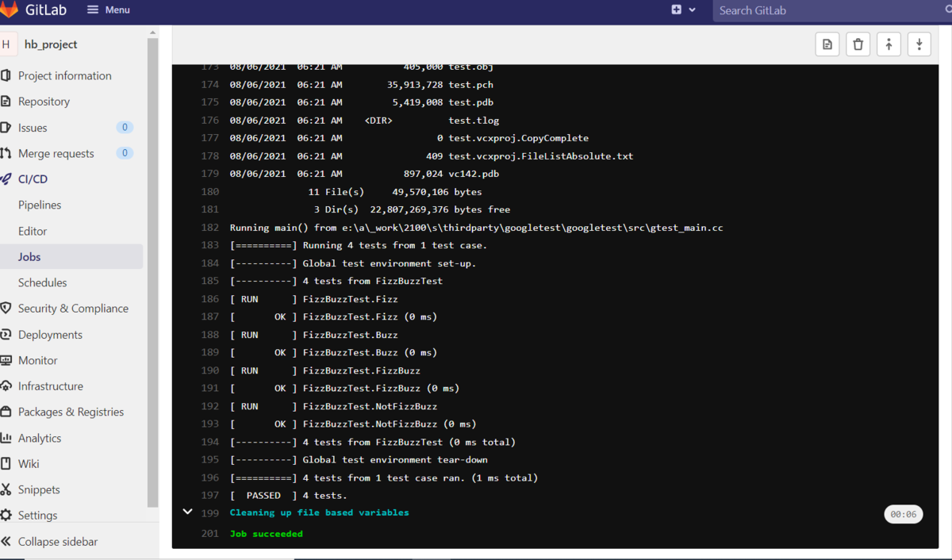This screenshot has height=560, width=952.
Task: Open project Settings
Action: [x=38, y=515]
